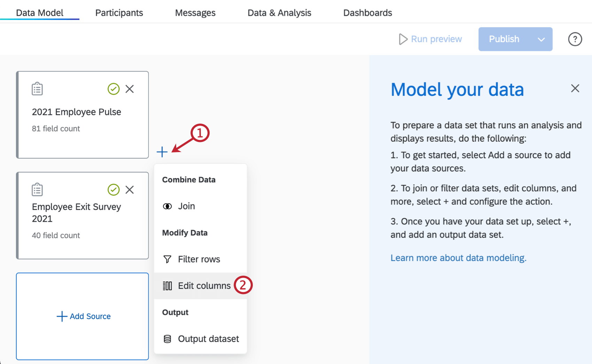Click the Run preview play icon
Screen dimensions: 592x364
point(403,39)
